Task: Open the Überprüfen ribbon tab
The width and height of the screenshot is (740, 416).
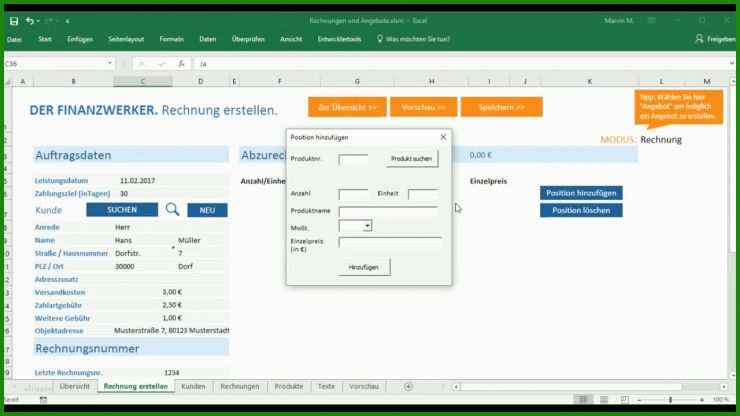Action: [x=248, y=39]
